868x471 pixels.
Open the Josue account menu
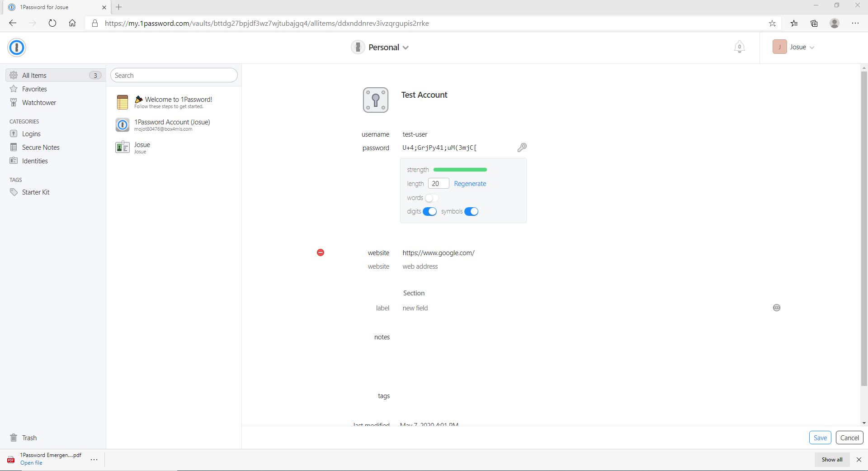click(802, 47)
